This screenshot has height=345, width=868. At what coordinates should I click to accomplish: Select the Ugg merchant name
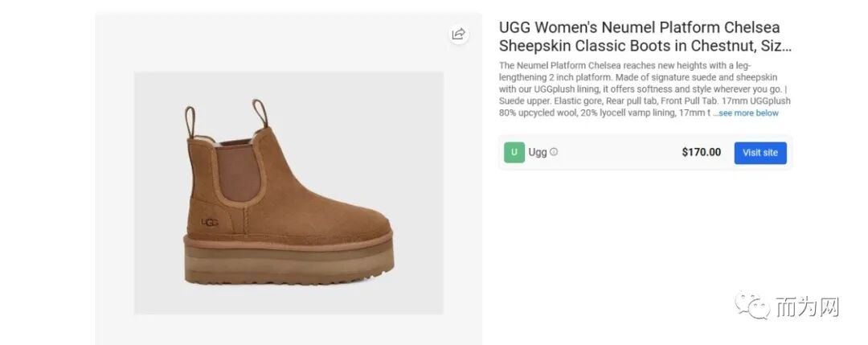click(x=538, y=152)
